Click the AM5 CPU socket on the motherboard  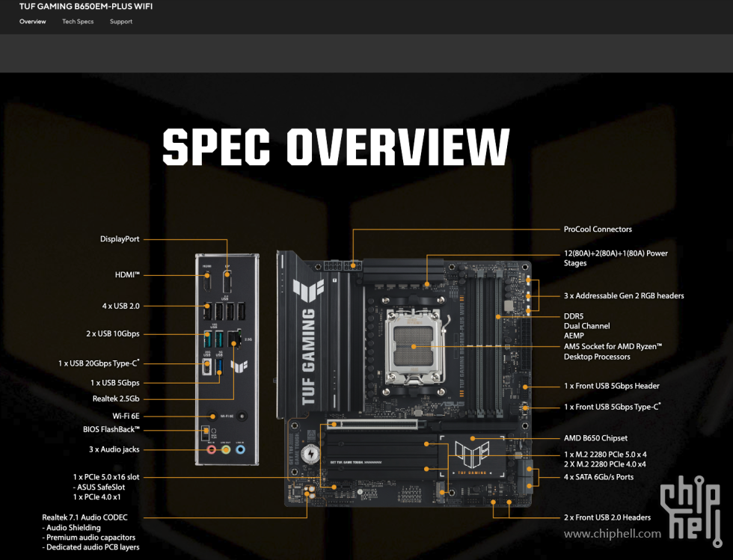(x=414, y=347)
